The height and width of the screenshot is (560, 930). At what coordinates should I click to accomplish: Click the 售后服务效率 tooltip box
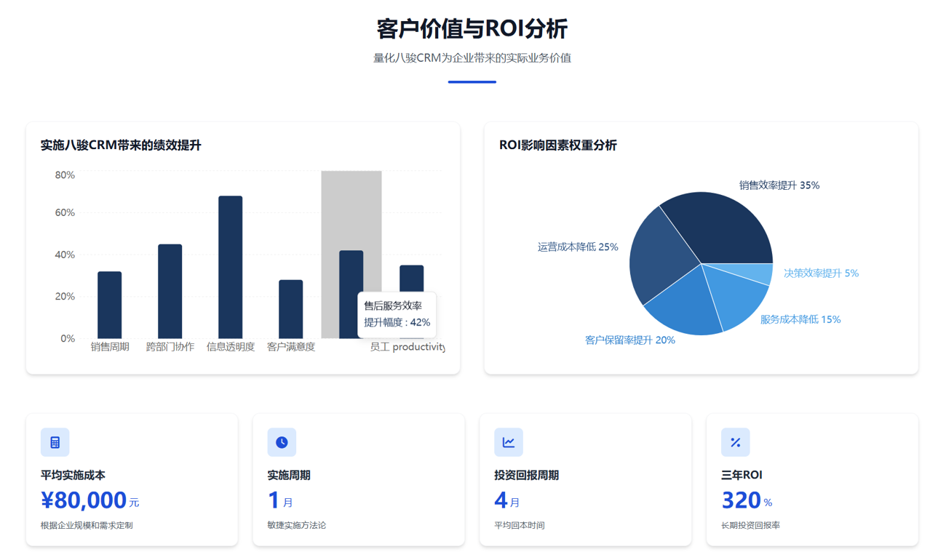tap(397, 314)
